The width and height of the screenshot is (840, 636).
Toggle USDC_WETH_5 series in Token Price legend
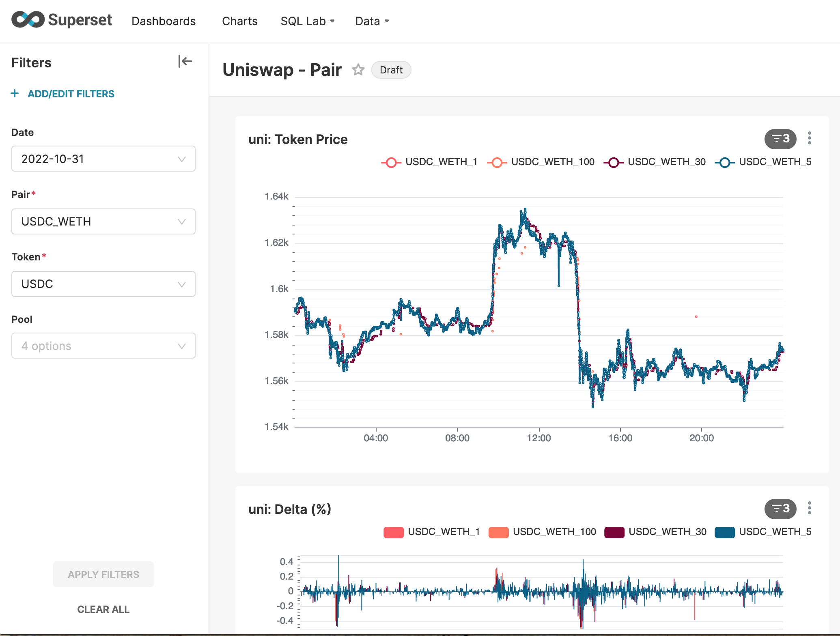(x=763, y=162)
